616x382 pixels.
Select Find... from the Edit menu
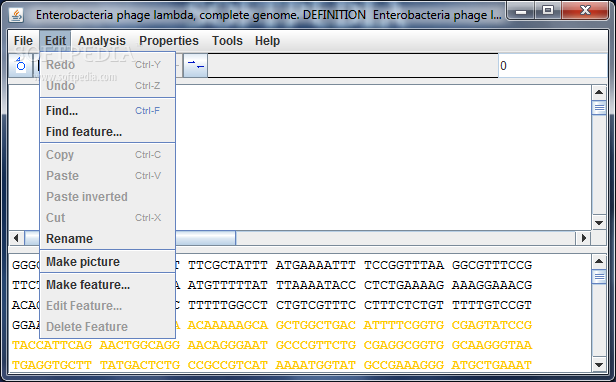[107, 111]
